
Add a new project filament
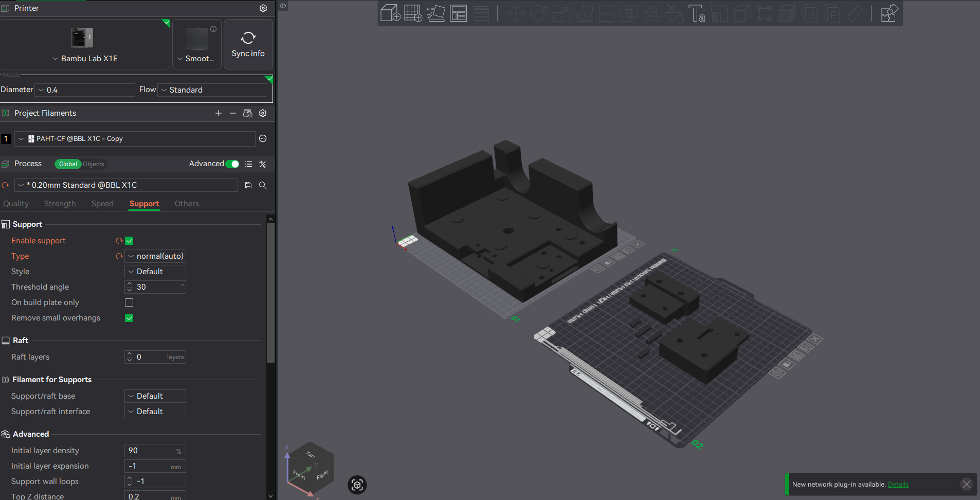click(x=219, y=113)
